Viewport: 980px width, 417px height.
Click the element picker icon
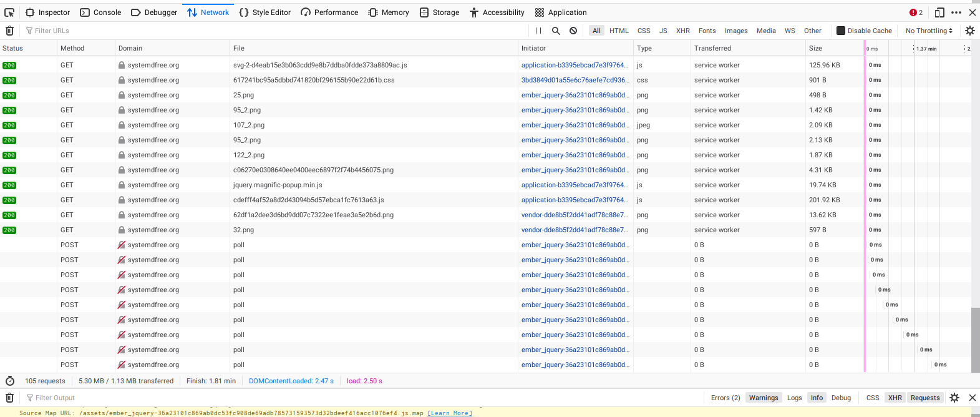(x=9, y=12)
